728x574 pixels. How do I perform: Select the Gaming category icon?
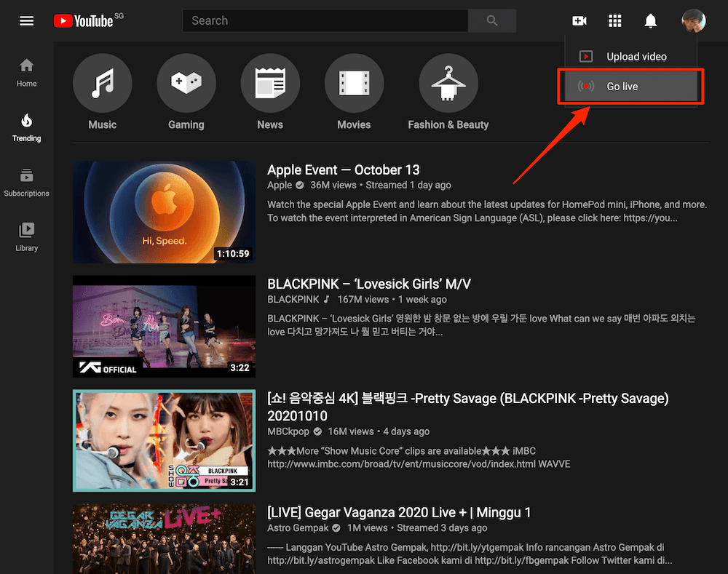point(186,83)
